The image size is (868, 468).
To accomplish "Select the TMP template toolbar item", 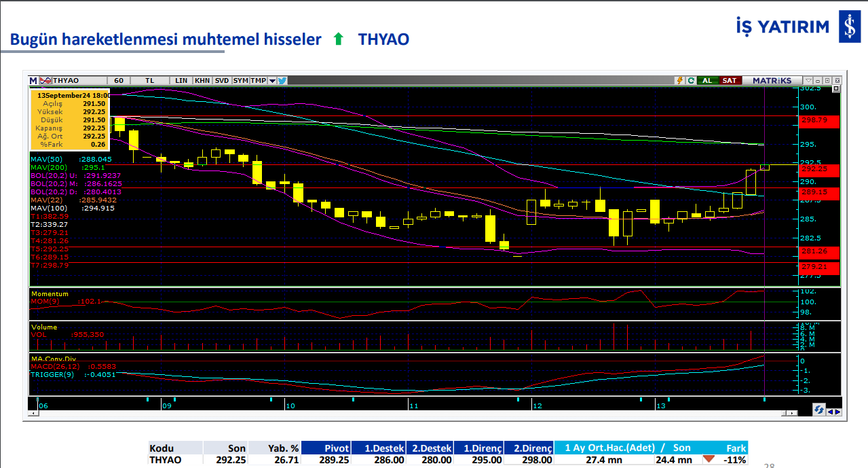I will pos(258,80).
